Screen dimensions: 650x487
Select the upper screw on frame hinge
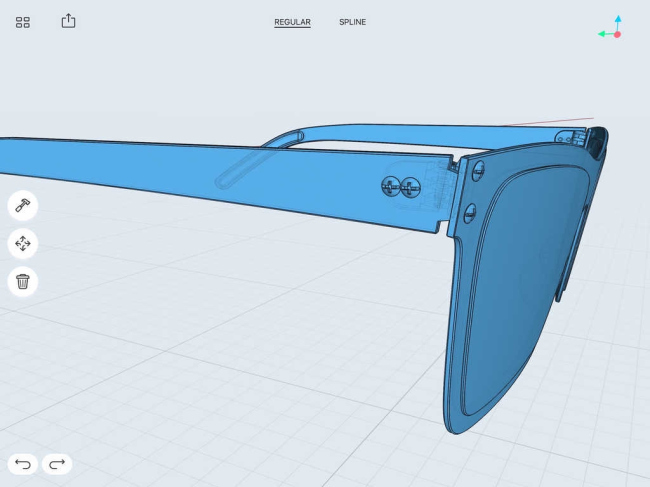478,171
